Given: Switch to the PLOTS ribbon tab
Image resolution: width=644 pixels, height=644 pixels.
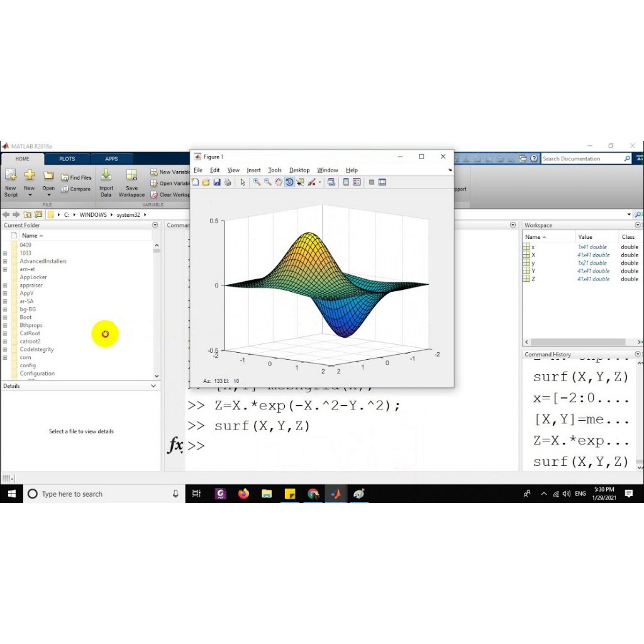Looking at the screenshot, I should pyautogui.click(x=67, y=159).
